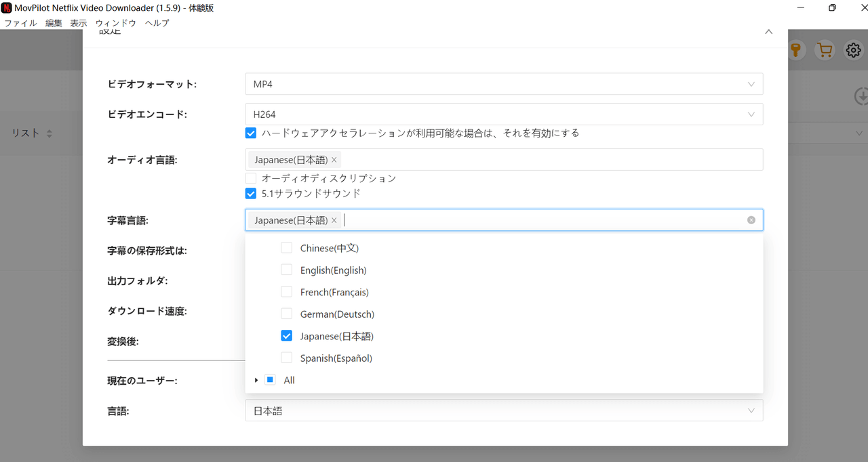The image size is (868, 462).
Task: Expand the All tree node arrow
Action: coord(256,380)
